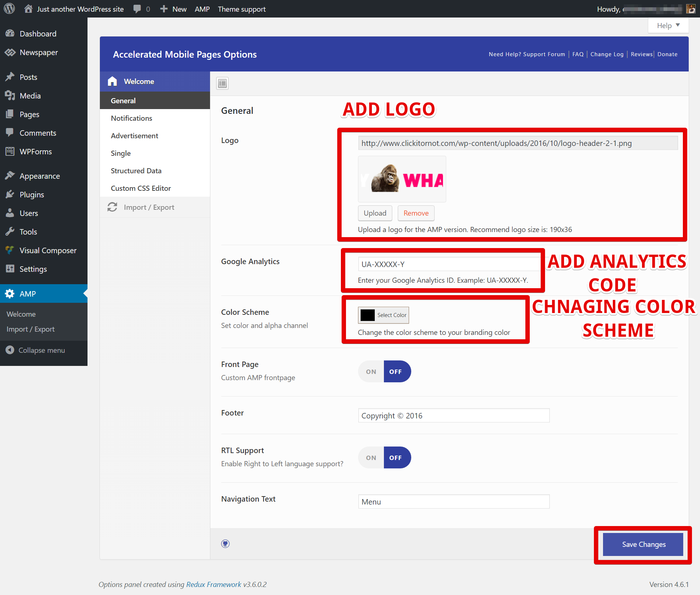Open the Structured Data tab

pyautogui.click(x=155, y=171)
